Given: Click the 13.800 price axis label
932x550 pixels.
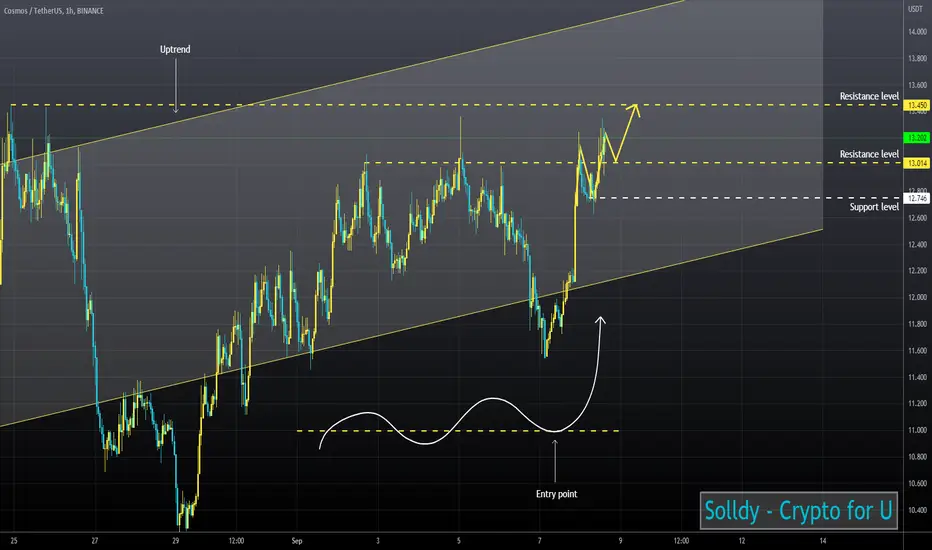Looking at the screenshot, I should (x=917, y=58).
